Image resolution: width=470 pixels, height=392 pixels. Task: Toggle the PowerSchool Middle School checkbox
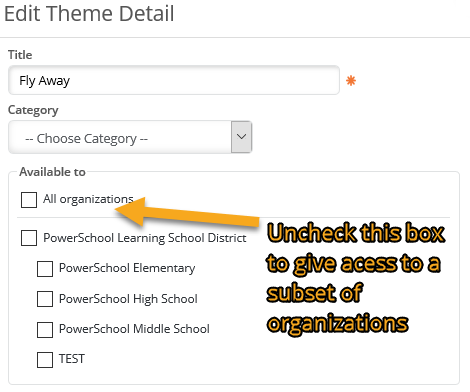45,330
